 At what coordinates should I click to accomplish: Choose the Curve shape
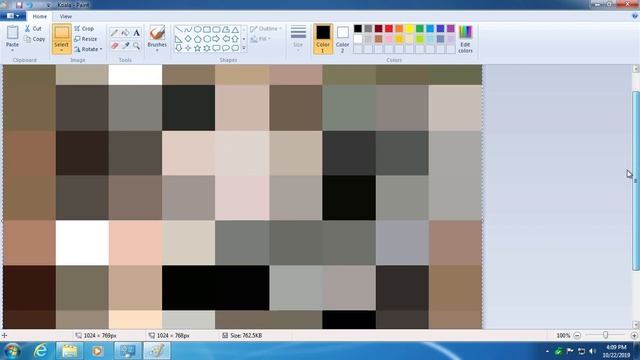188,29
